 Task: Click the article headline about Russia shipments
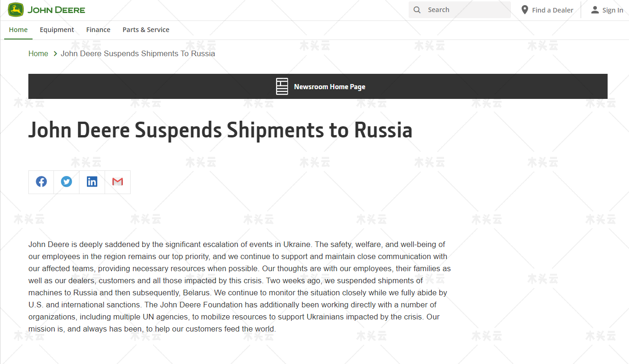pyautogui.click(x=220, y=130)
